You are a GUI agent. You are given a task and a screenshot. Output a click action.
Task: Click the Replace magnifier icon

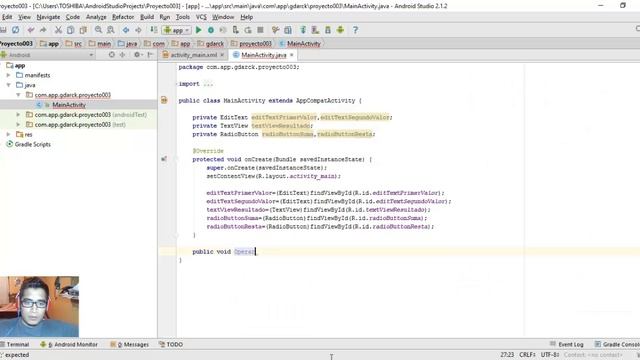111,30
